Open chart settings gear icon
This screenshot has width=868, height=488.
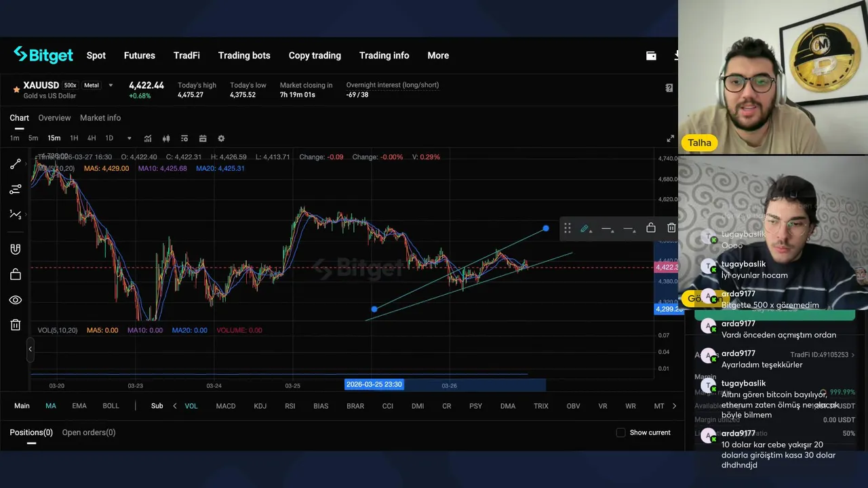[221, 138]
